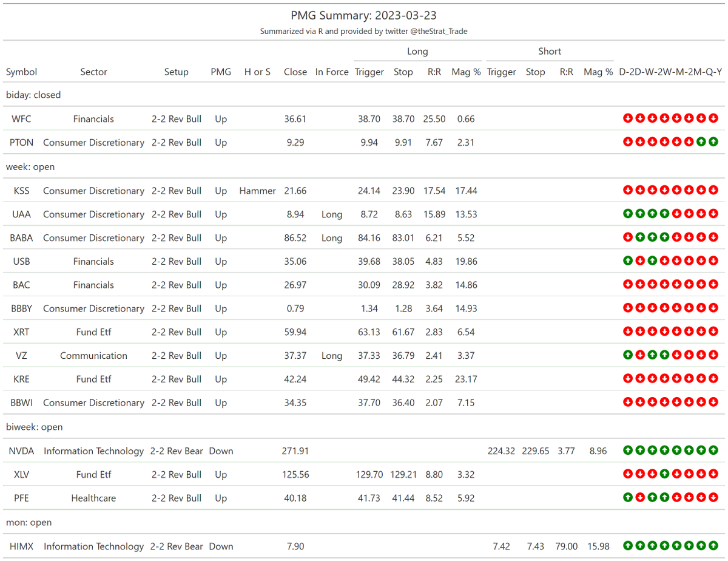Click the '@theStrat_Trade' subtitle line

click(363, 31)
